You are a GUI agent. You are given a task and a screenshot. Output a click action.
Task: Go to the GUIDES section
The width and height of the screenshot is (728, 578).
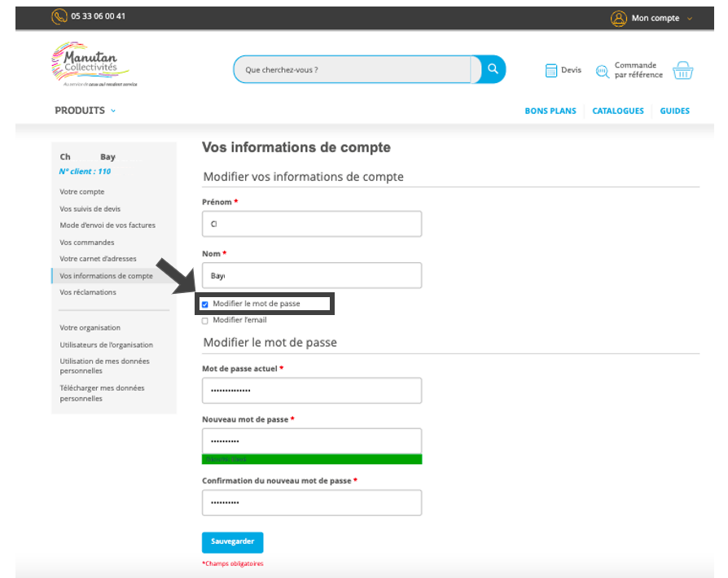point(674,112)
